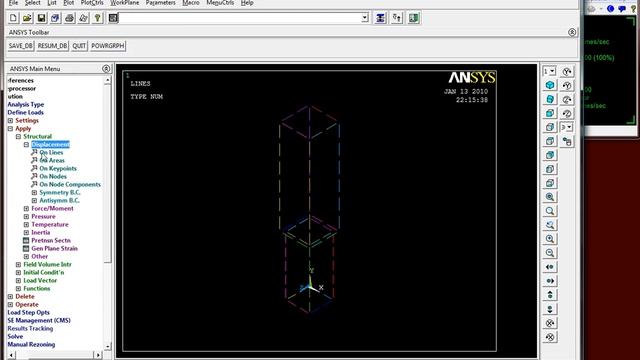Open Results Tracking in the Main Menu

(30, 329)
